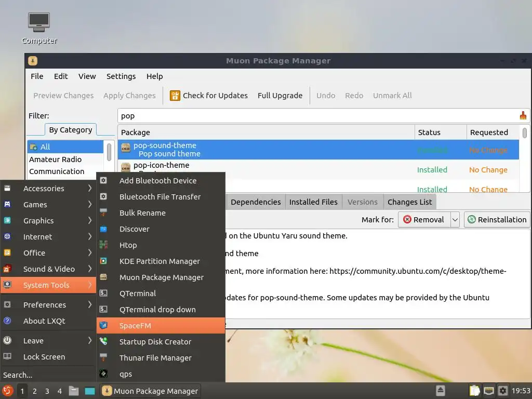The image size is (532, 399).
Task: Click the Requested column header
Action: pyautogui.click(x=493, y=132)
